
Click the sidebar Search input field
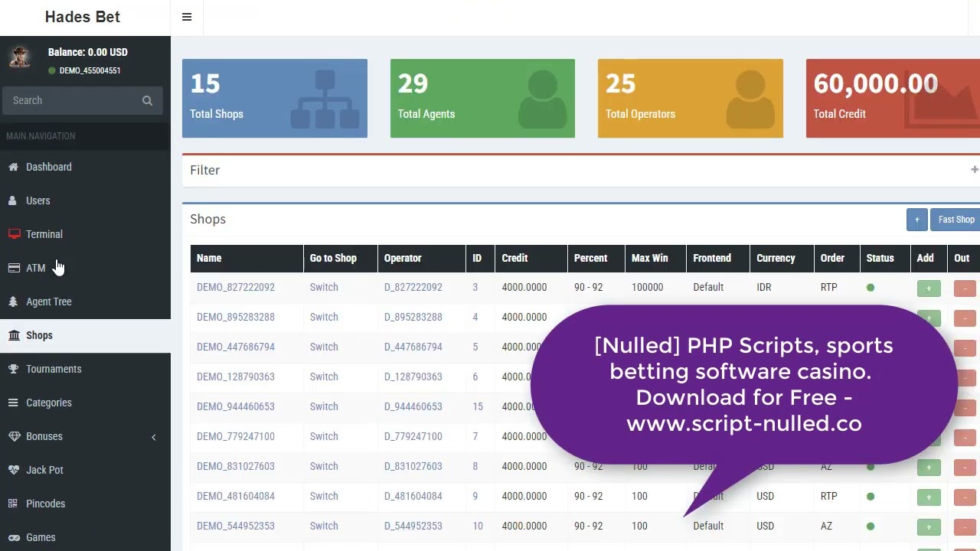click(x=70, y=100)
